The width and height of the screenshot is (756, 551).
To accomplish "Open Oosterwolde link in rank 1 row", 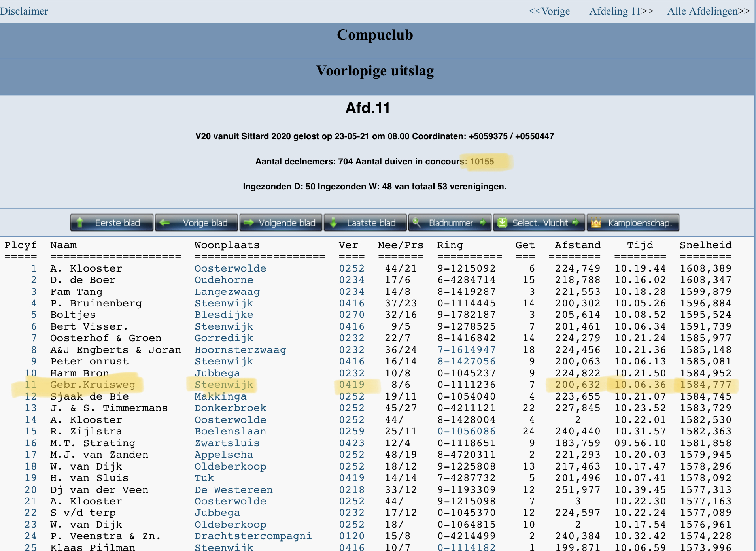I will [230, 268].
